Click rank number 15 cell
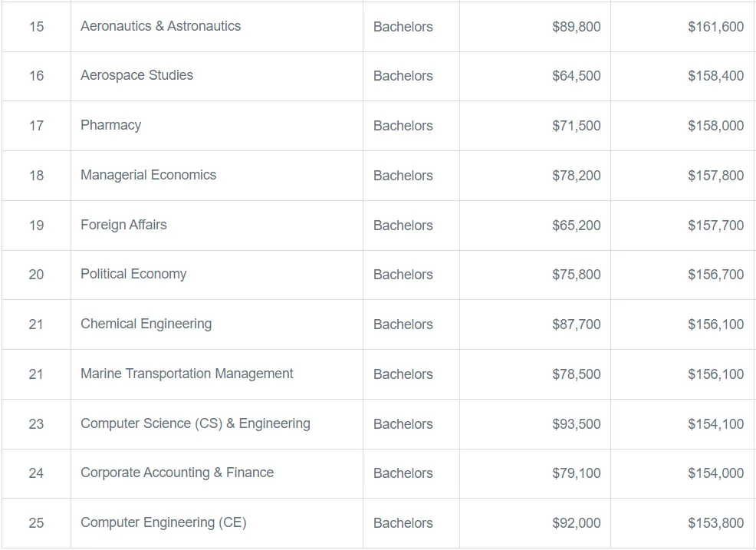 [36, 27]
